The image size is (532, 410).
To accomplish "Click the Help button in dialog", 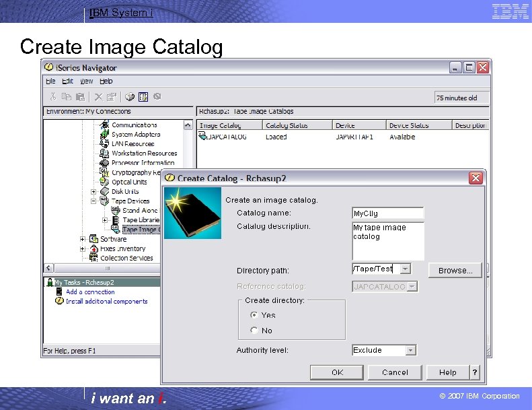I will [448, 372].
